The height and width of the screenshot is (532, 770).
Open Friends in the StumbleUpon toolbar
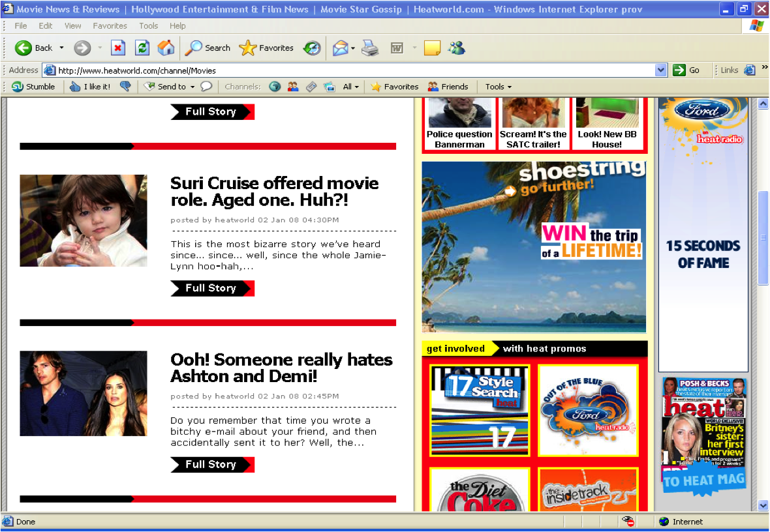448,86
